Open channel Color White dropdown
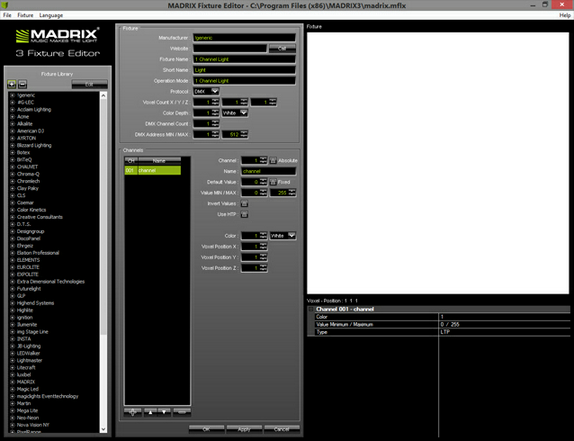This screenshot has height=441, width=574. pos(283,236)
